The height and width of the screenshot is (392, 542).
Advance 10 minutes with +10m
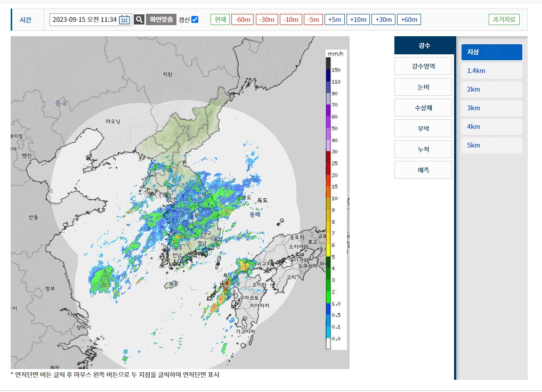tap(358, 19)
